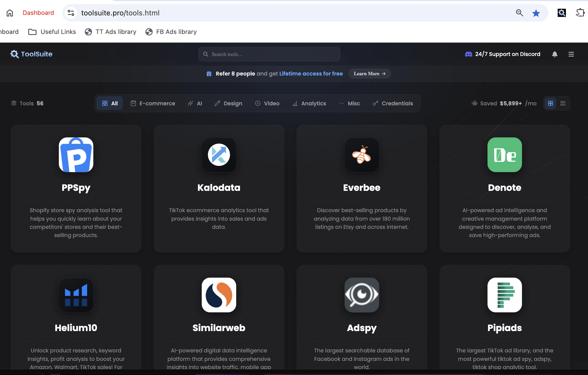Screen dimensions: 588x375
Task: Open the notifications bell
Action: point(555,54)
